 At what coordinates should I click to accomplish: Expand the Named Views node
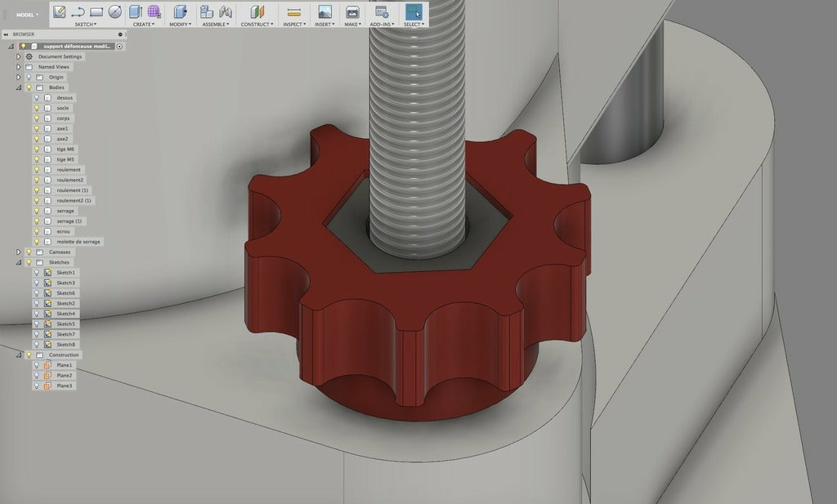(19, 67)
